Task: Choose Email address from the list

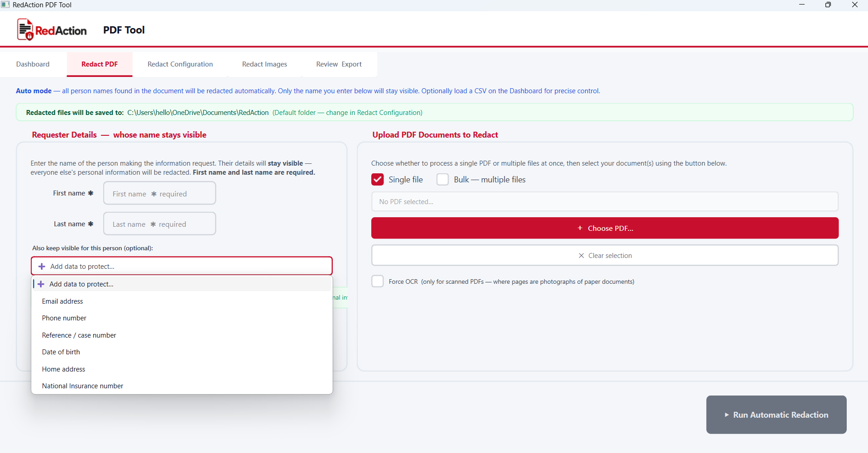Action: pos(182,301)
